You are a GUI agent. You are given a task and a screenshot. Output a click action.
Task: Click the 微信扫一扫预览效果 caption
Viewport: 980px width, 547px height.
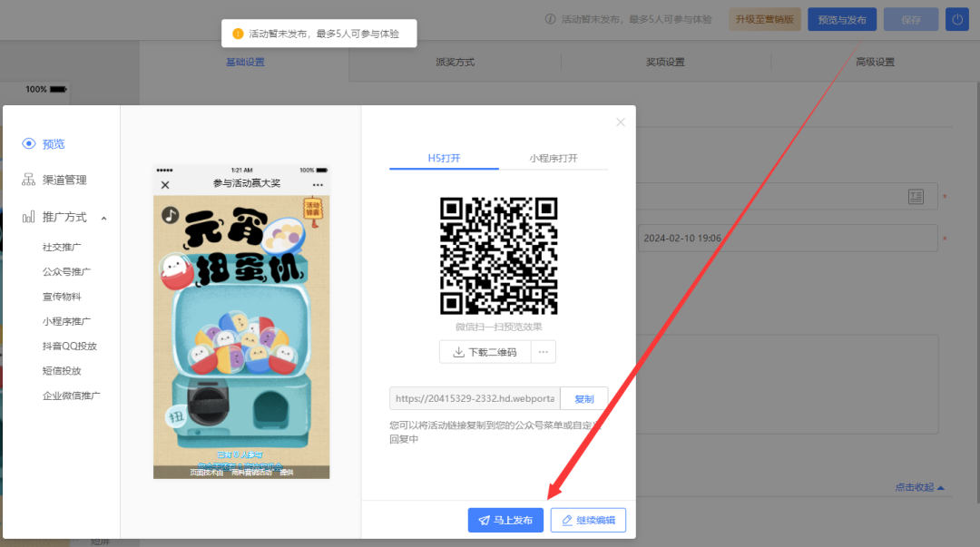pyautogui.click(x=498, y=327)
